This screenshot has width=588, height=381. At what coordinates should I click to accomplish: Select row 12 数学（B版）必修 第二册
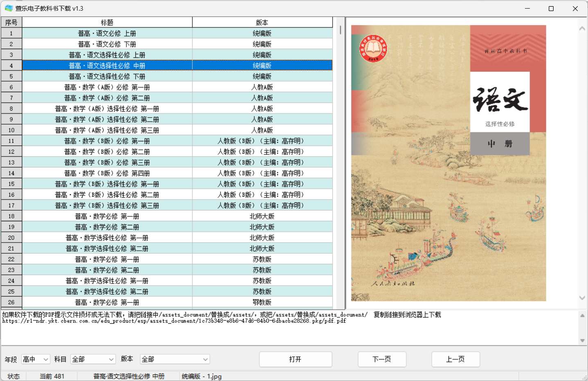[177, 152]
